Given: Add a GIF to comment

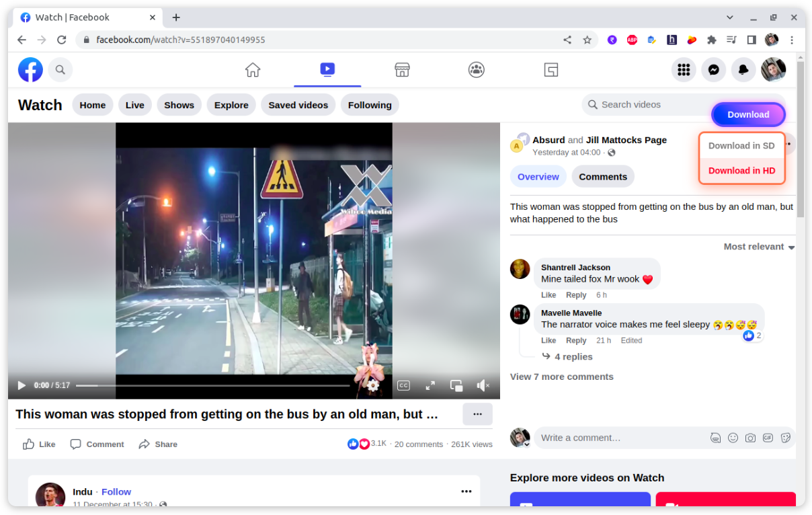Looking at the screenshot, I should [768, 438].
